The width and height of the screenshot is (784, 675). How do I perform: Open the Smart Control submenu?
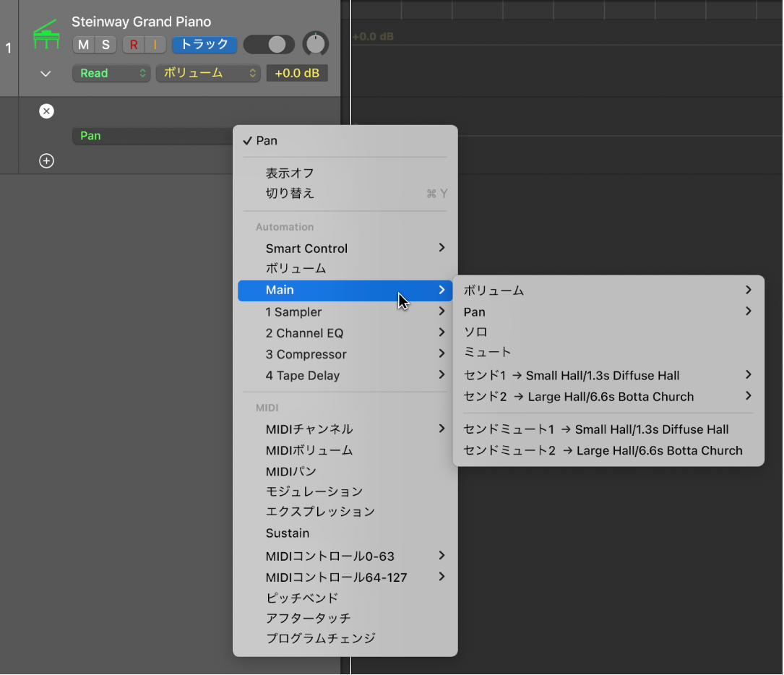coord(306,248)
